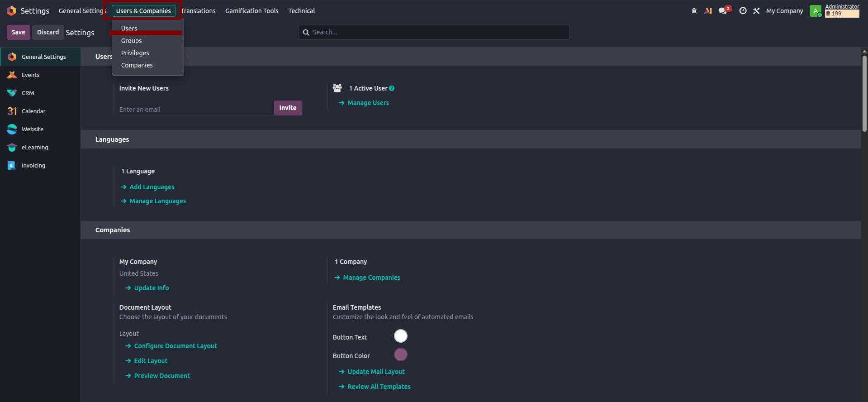The height and width of the screenshot is (402, 868).
Task: Click the Active User help question icon
Action: [392, 88]
